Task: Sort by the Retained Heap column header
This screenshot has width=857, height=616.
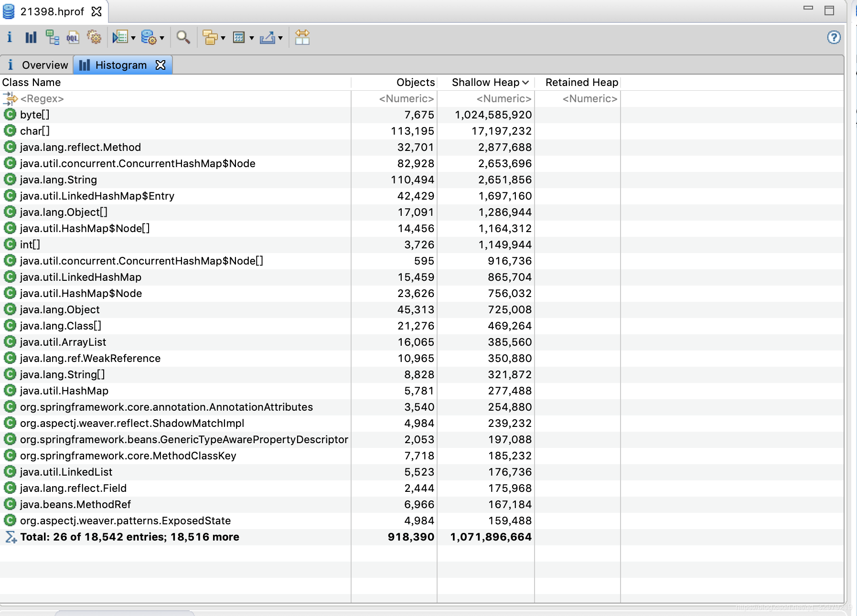Action: tap(578, 83)
